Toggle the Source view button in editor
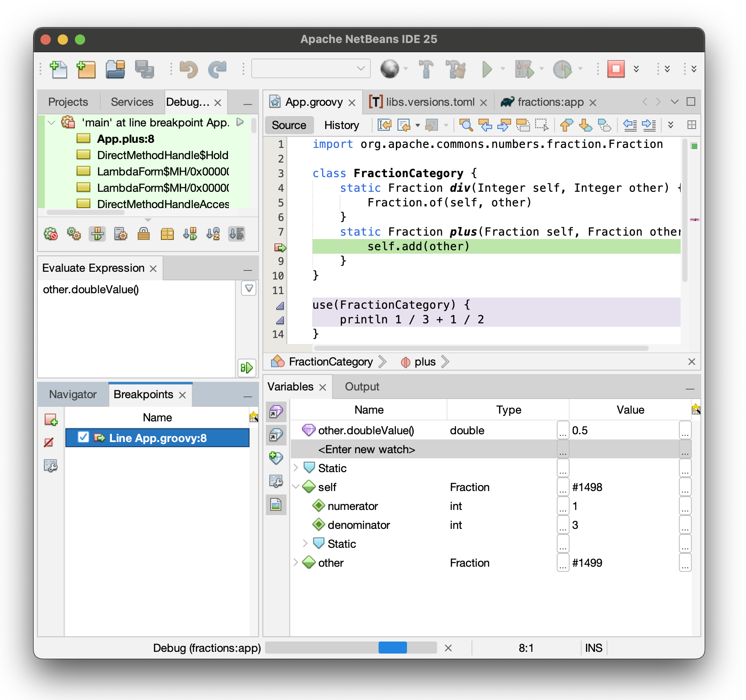The image size is (746, 700). point(289,125)
